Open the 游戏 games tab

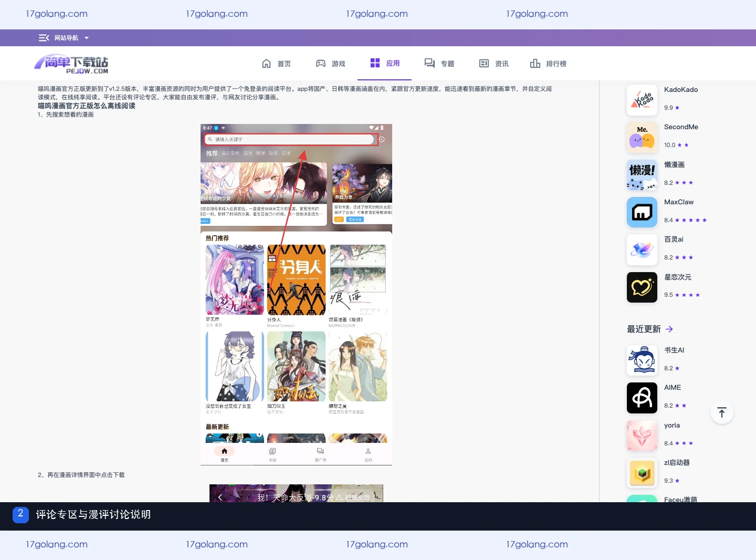(x=330, y=64)
